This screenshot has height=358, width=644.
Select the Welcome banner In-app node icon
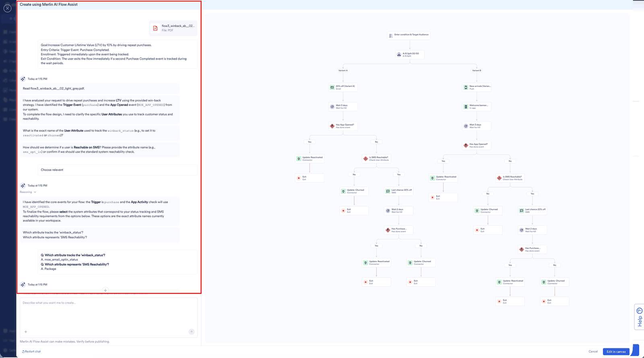[466, 107]
